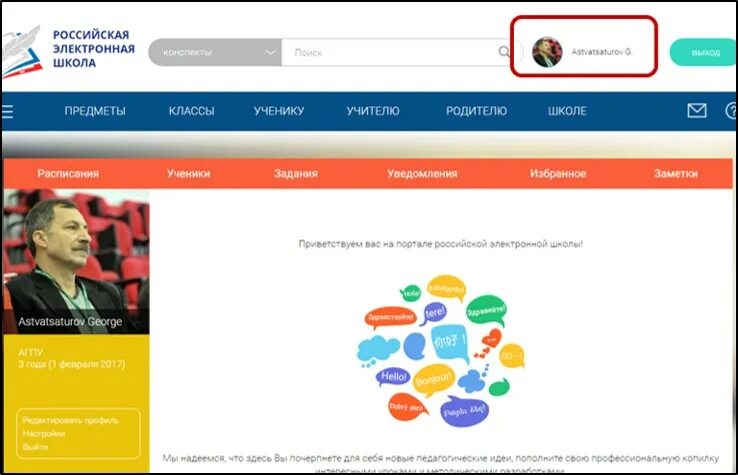Open the КЛАССЫ menu
The height and width of the screenshot is (475, 738).
[x=192, y=111]
